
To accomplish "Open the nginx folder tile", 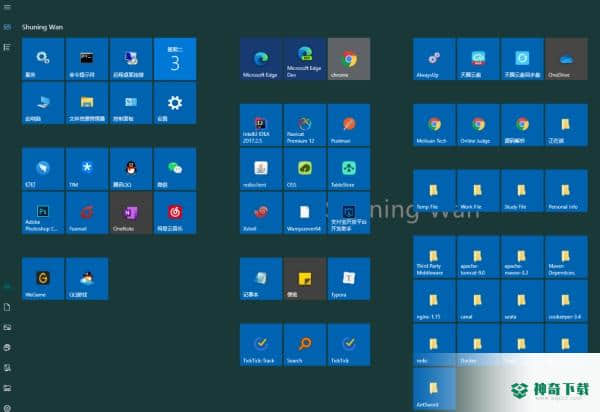I will pyautogui.click(x=434, y=301).
